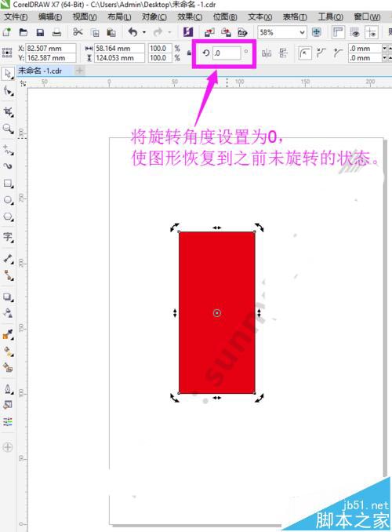
Task: Open the 位图(B) menu
Action: pos(225,16)
